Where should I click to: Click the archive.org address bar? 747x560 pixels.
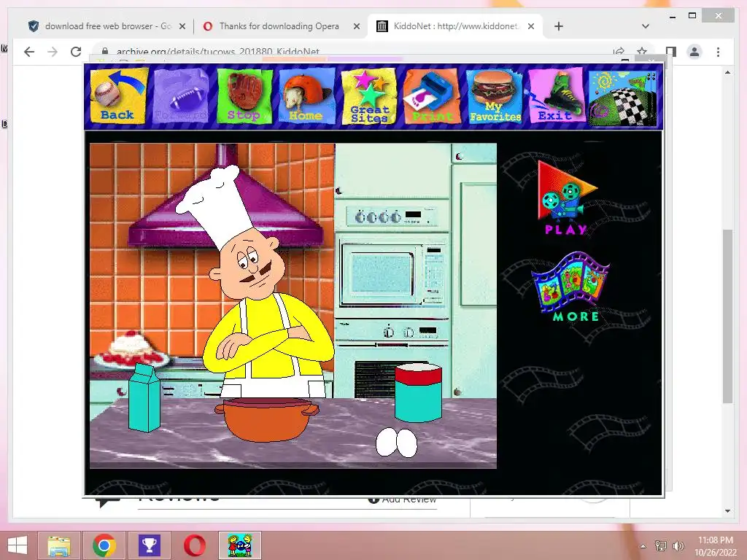352,52
